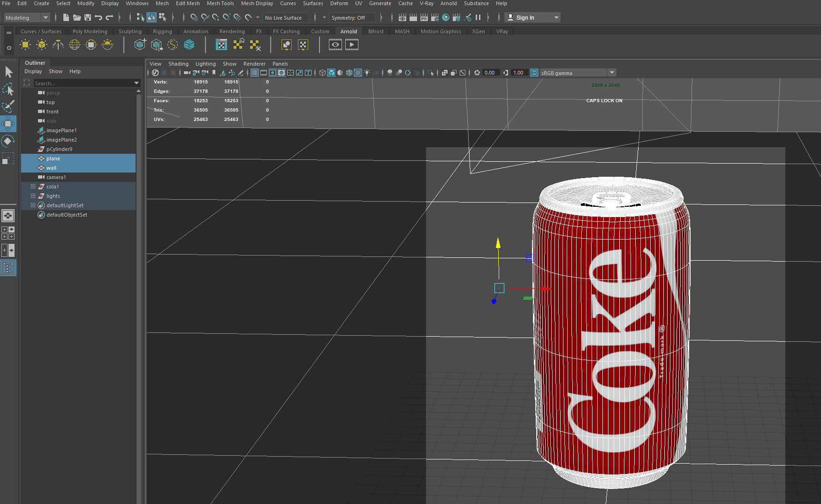
Task: Expand the defaultLightSet node
Action: (33, 205)
